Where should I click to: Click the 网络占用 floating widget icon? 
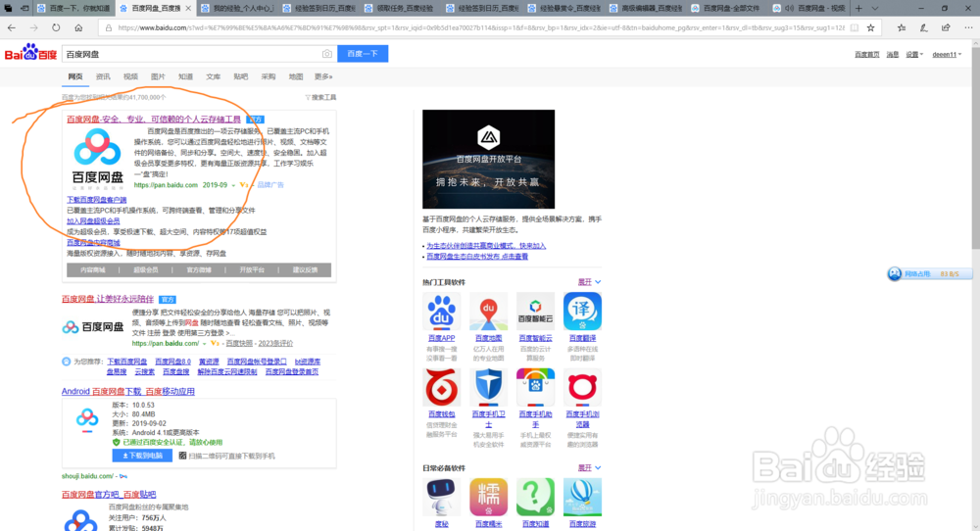(x=895, y=273)
